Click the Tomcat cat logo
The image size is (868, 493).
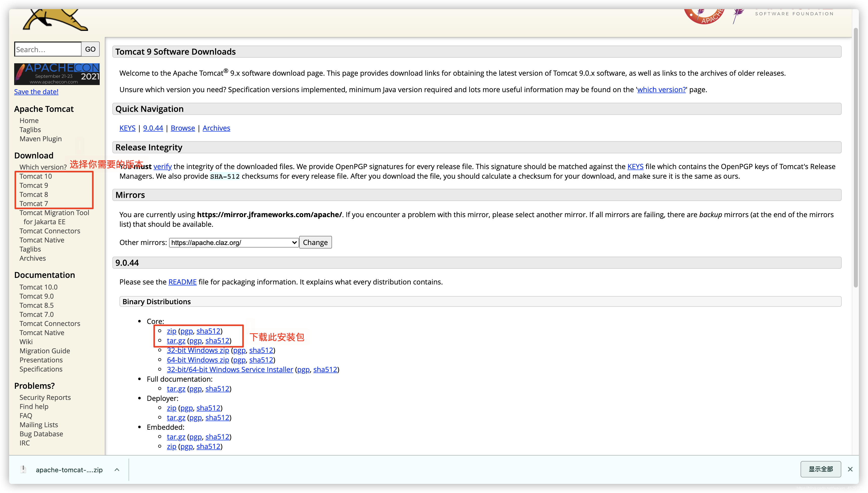[x=56, y=20]
